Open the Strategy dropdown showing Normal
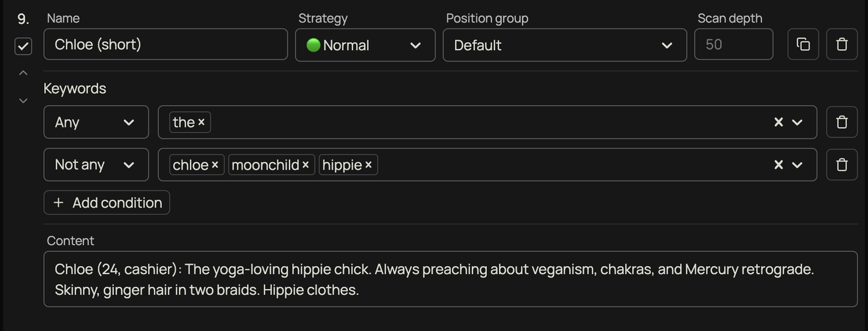The width and height of the screenshot is (868, 331). click(365, 45)
